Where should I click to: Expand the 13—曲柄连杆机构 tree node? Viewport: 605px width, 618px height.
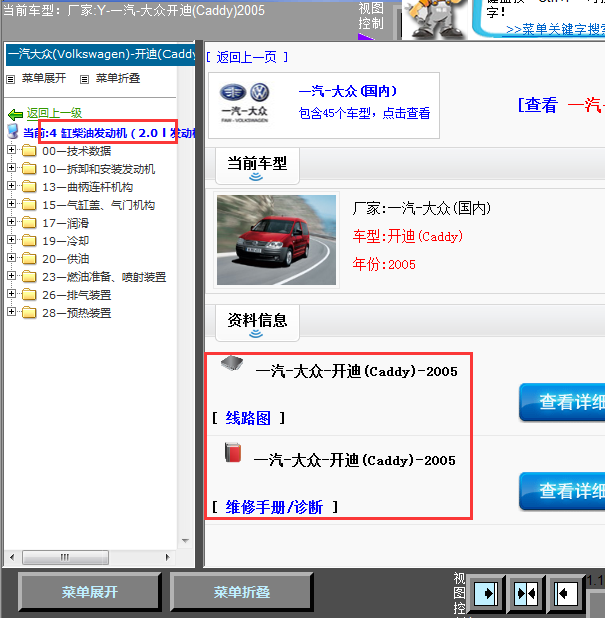point(11,185)
